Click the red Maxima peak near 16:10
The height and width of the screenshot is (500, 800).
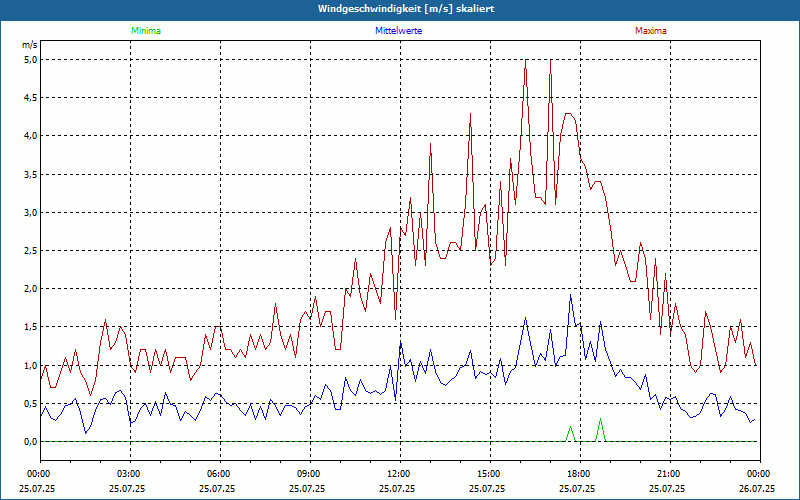526,60
